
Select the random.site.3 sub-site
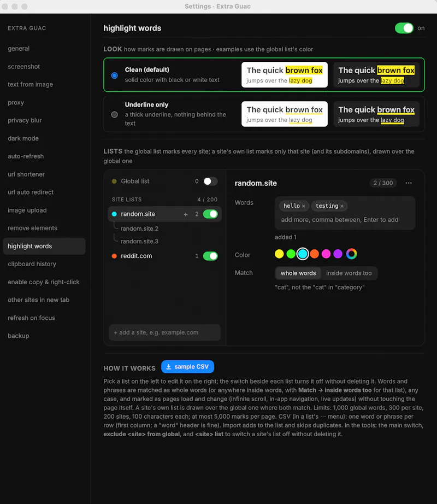(x=139, y=242)
